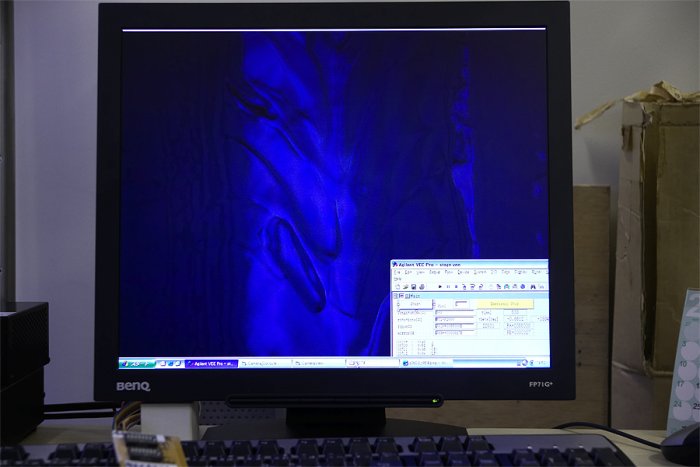Open the Device menu in VEE Pro
The width and height of the screenshot is (700, 467).
click(464, 272)
